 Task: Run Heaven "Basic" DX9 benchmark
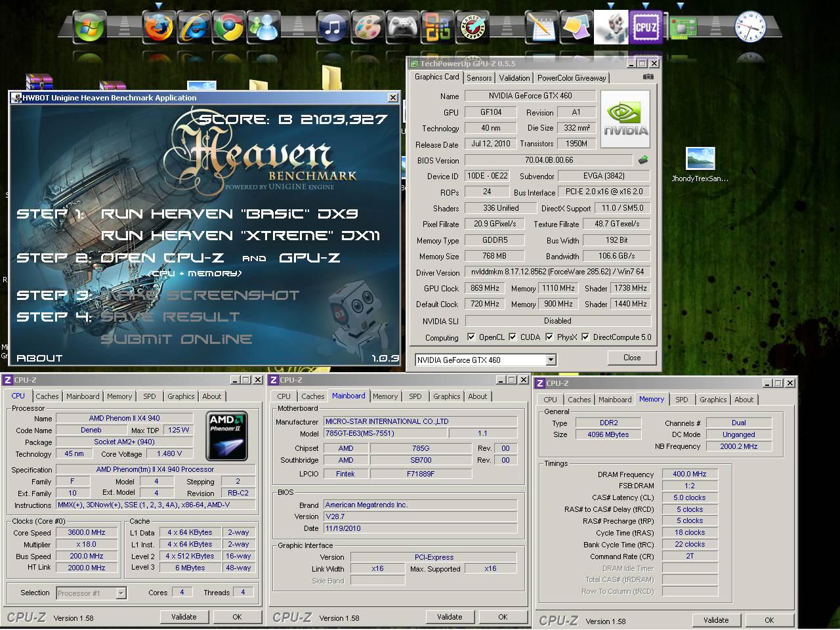click(229, 213)
